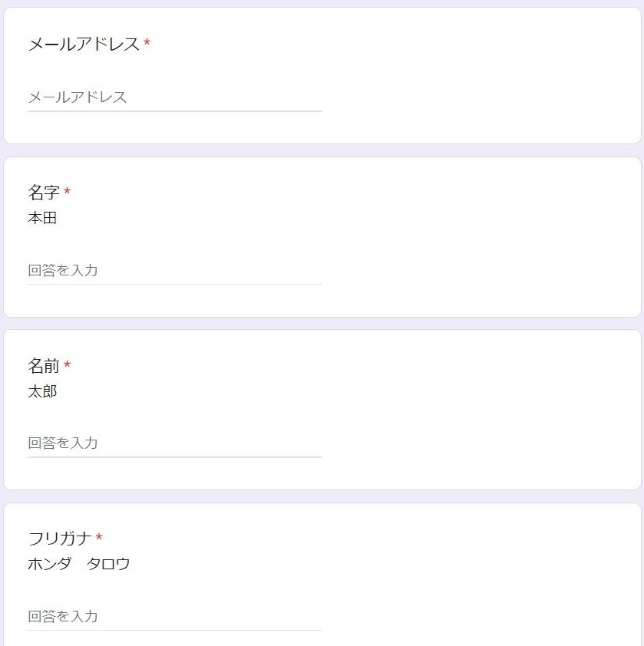Viewport: 644px width, 646px height.
Task: Click the required asterisk next to フリガナ
Action: [99, 538]
